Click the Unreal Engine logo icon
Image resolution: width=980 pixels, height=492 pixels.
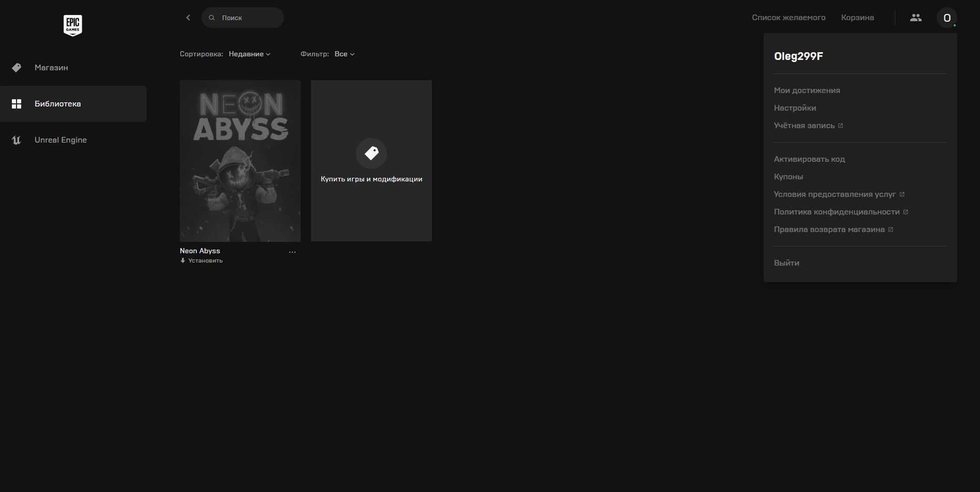click(x=17, y=140)
